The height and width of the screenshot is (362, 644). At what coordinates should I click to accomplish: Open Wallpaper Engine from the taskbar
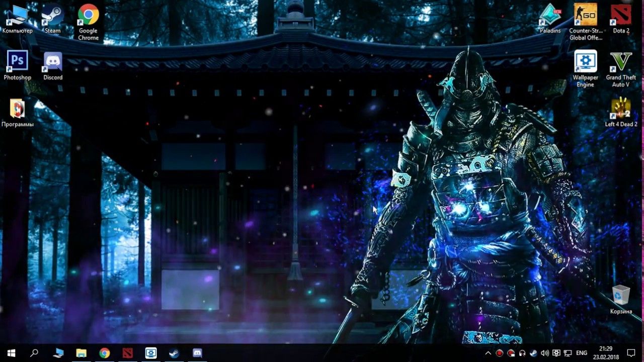pyautogui.click(x=151, y=352)
